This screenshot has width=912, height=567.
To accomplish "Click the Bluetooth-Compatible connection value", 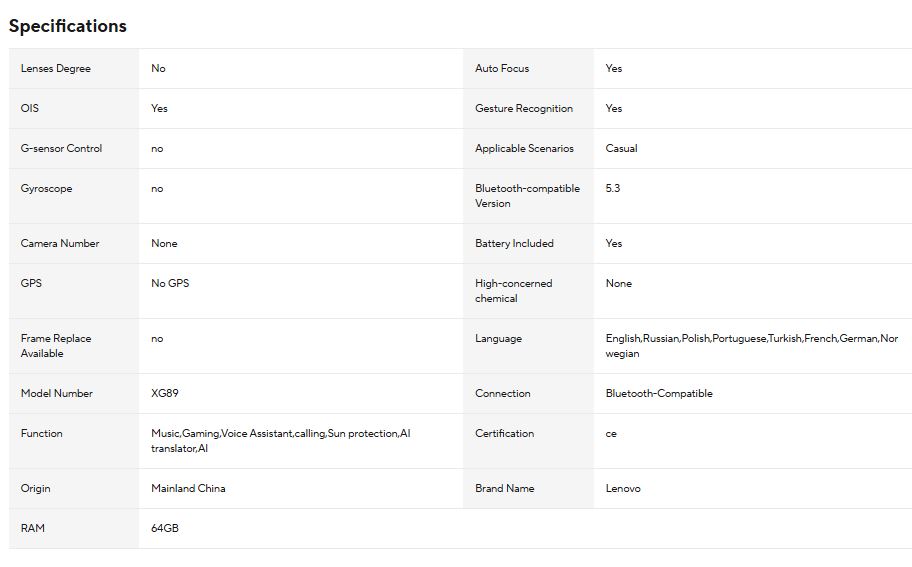I will pyautogui.click(x=659, y=394).
